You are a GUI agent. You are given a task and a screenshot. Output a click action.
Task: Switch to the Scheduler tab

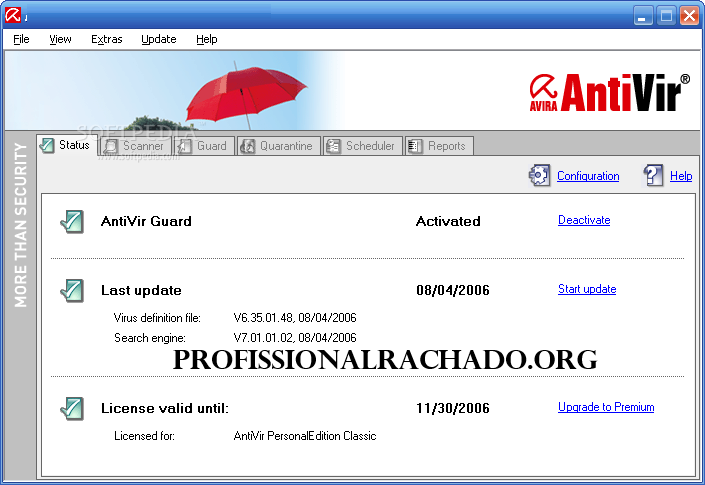pos(362,146)
